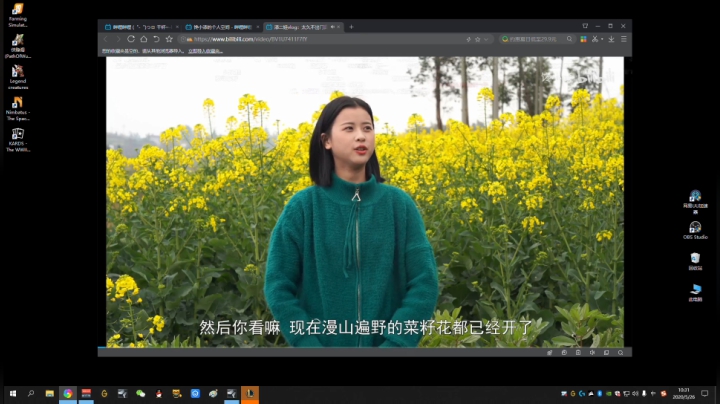The image size is (720, 404).
Task: Close the second browser tab
Action: 258,27
